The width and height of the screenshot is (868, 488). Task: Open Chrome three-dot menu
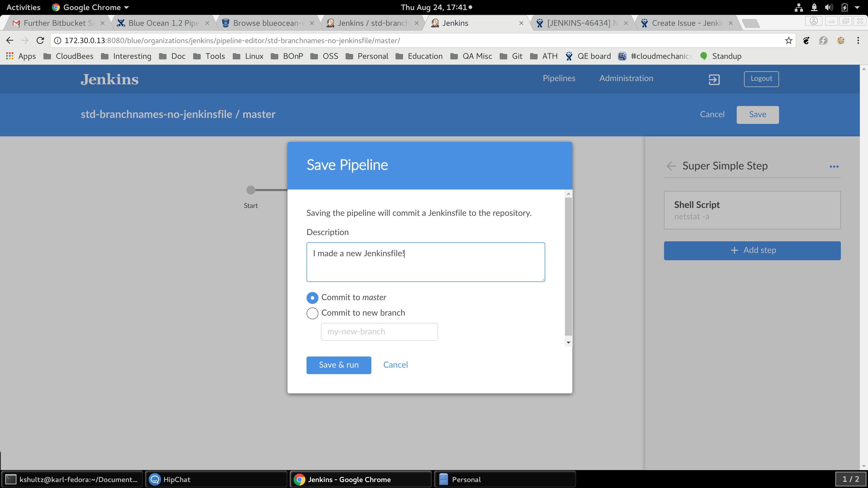coord(858,40)
